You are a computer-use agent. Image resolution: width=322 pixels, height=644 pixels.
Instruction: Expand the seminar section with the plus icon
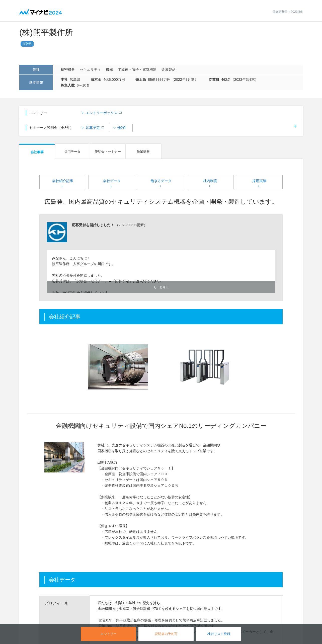[x=295, y=126]
